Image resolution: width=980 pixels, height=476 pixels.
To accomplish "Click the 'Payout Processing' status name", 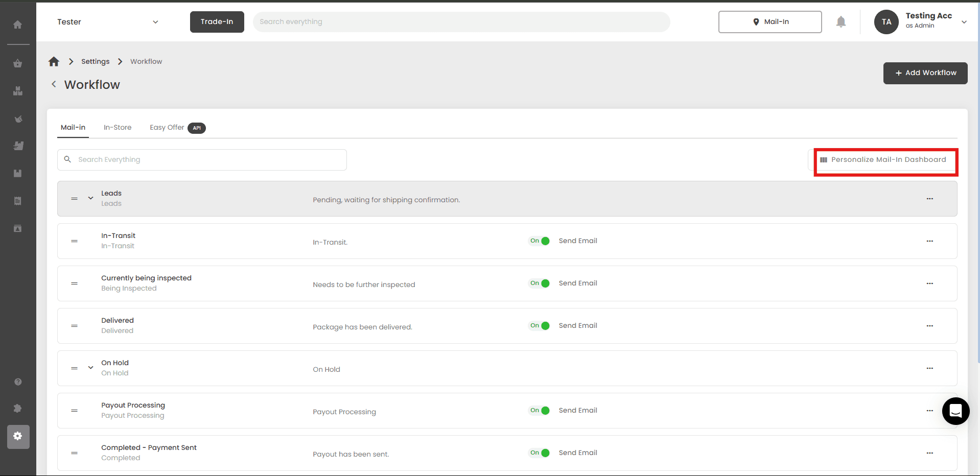I will (133, 405).
